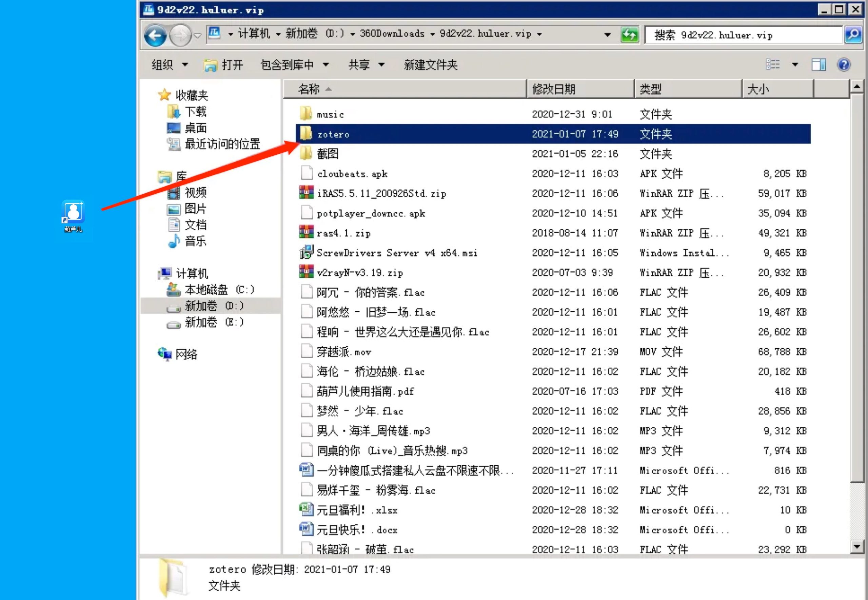The image size is (868, 600).
Task: Open the view options dropdown arrow
Action: point(795,64)
